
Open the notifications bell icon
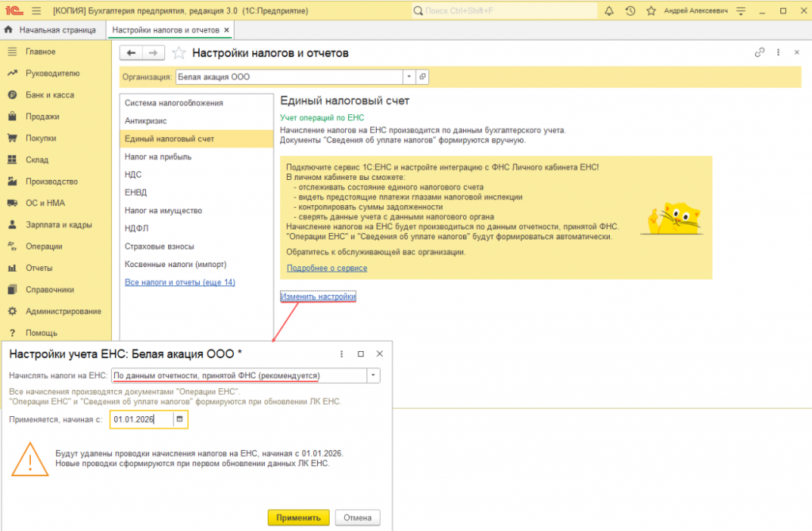point(609,10)
